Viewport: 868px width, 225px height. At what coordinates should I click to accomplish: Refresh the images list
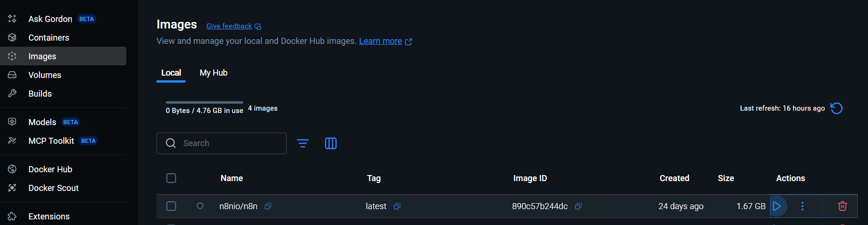point(836,108)
